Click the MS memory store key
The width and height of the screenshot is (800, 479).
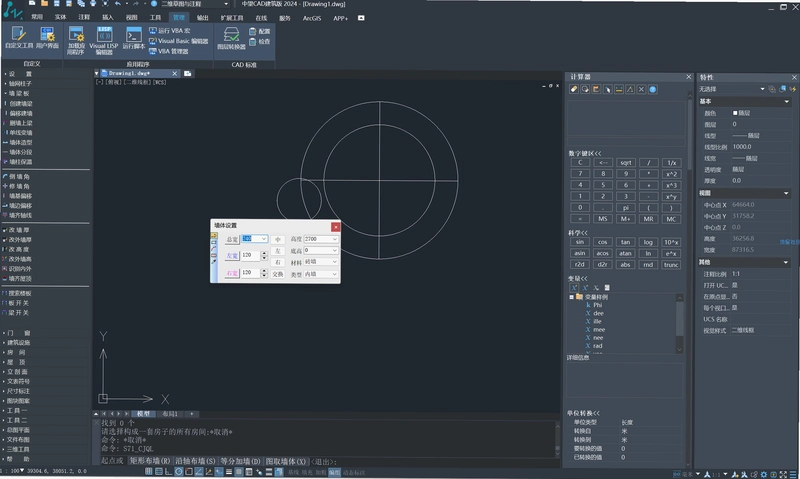pos(603,219)
